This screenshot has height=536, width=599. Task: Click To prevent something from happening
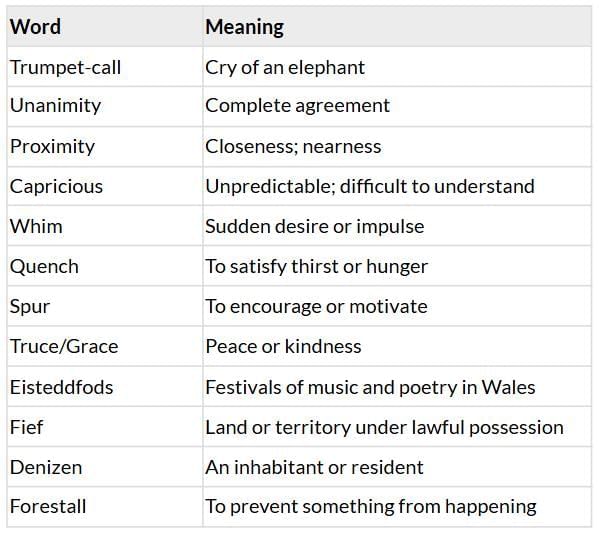(x=371, y=507)
